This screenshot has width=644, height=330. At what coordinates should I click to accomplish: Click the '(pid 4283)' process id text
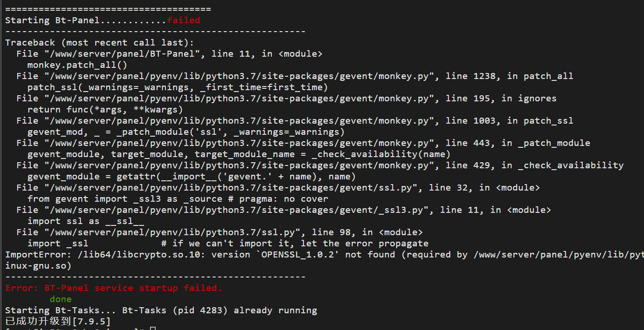pos(200,310)
